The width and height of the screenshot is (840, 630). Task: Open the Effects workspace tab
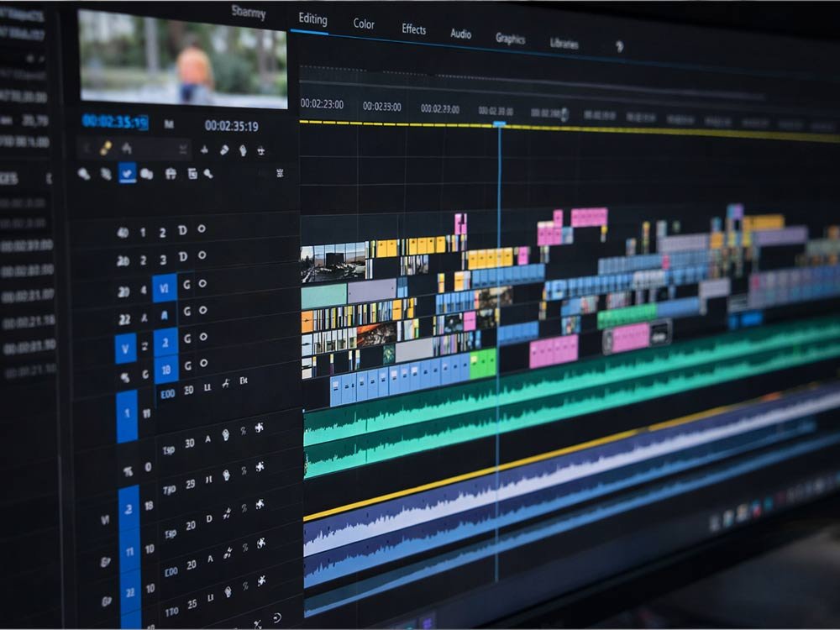413,29
